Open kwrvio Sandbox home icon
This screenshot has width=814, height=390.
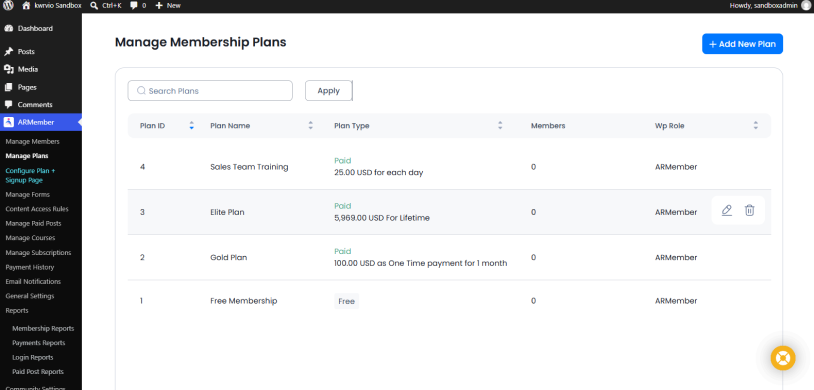pyautogui.click(x=26, y=6)
